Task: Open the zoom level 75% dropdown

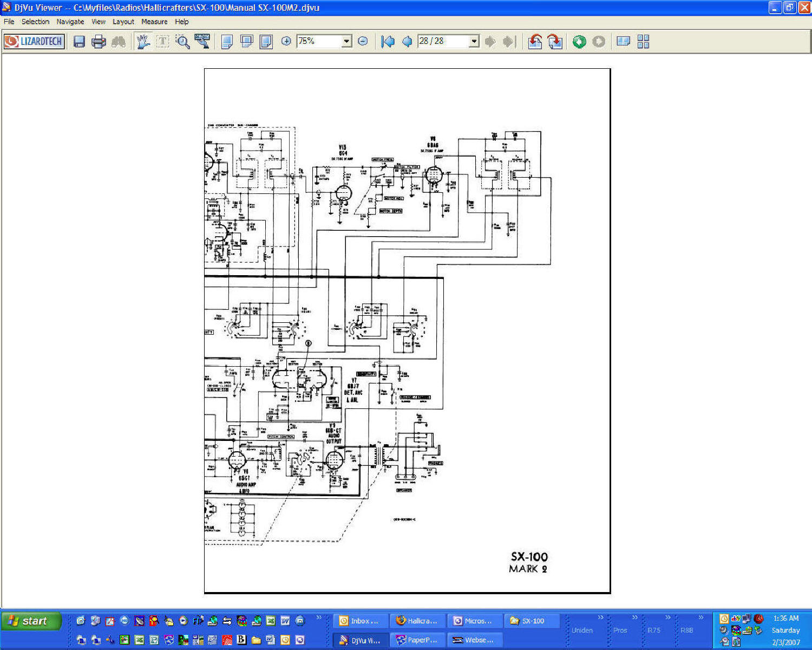Action: point(346,41)
